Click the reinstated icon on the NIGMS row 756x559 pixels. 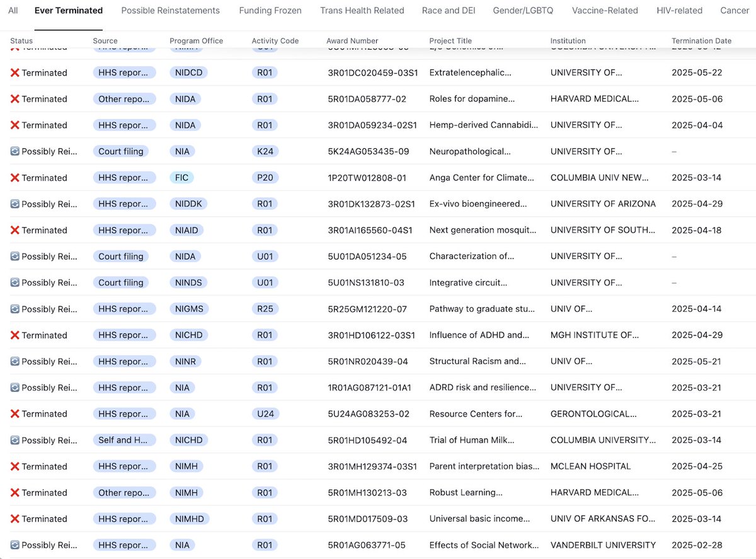click(x=15, y=309)
